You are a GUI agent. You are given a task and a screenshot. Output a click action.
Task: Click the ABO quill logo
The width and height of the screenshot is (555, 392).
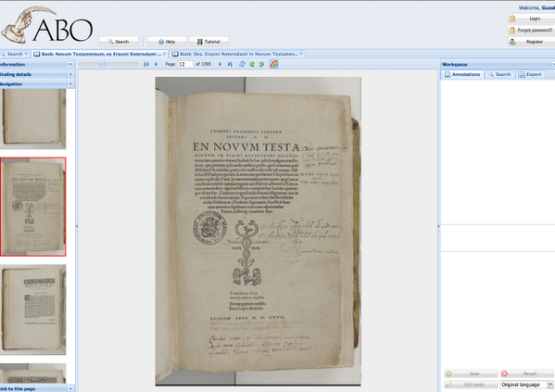click(47, 26)
